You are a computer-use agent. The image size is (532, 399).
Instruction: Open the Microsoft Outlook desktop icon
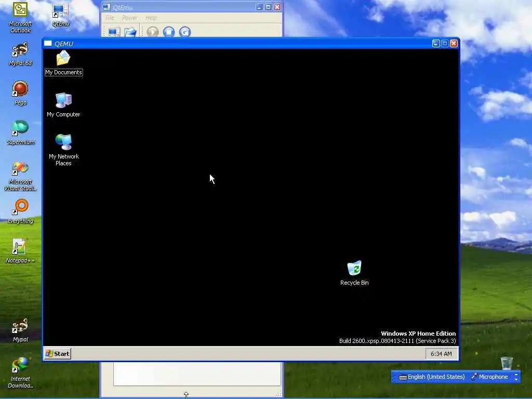(x=20, y=17)
